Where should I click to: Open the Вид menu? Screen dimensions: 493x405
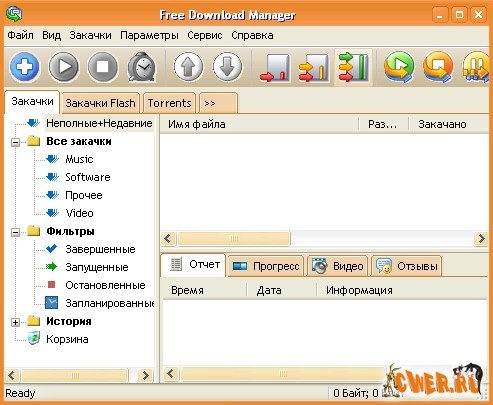tap(51, 35)
